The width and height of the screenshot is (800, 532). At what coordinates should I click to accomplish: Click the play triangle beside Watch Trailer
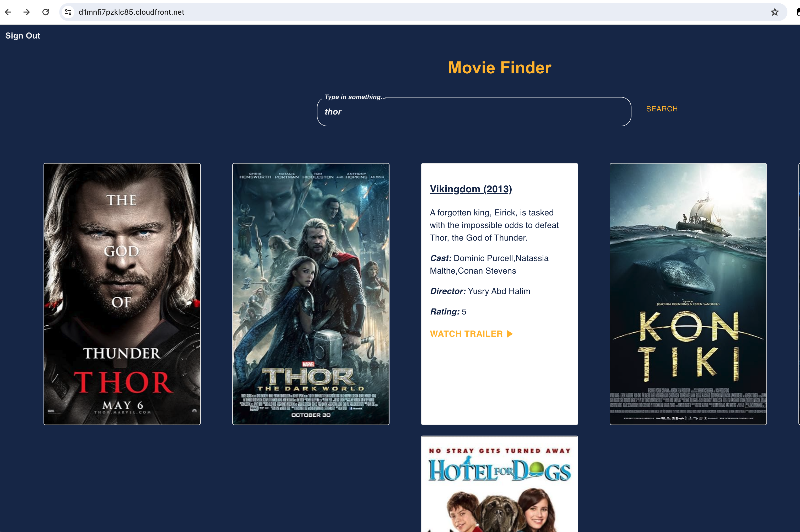coord(510,334)
